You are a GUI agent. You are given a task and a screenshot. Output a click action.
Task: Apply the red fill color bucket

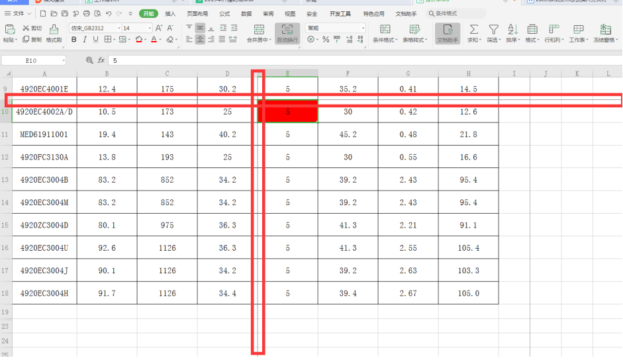(x=138, y=39)
